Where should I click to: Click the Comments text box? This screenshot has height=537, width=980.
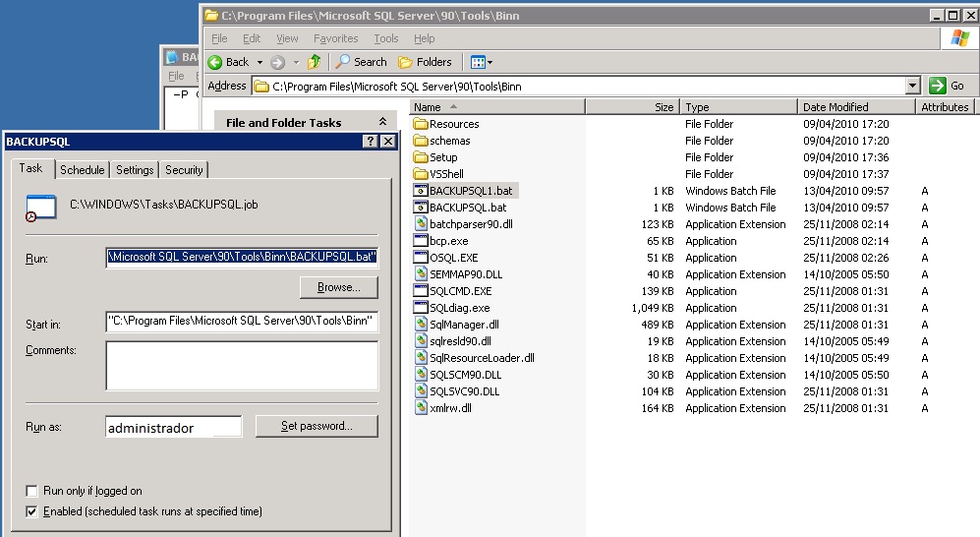(x=242, y=365)
